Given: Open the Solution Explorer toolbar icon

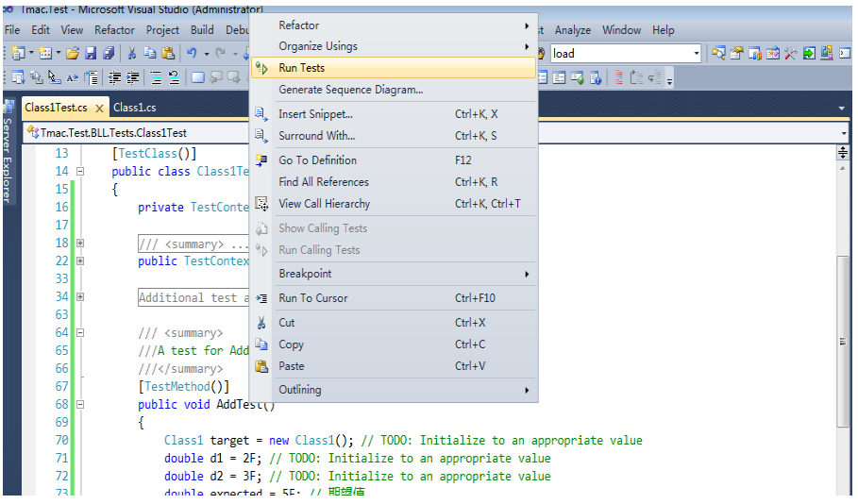Looking at the screenshot, I should point(718,53).
